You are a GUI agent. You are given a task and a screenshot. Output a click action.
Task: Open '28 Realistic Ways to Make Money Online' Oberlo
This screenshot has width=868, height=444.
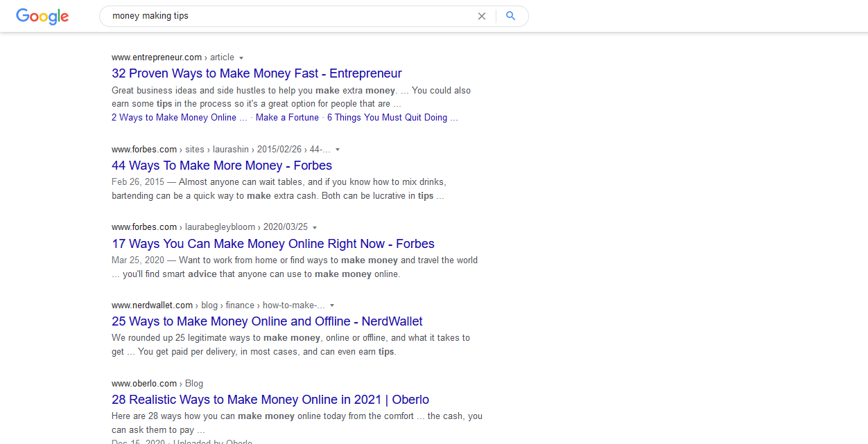click(x=270, y=400)
